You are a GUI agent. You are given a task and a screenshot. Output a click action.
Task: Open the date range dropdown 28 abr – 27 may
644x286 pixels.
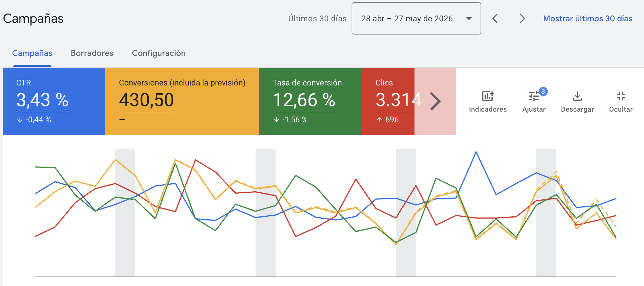(x=416, y=18)
